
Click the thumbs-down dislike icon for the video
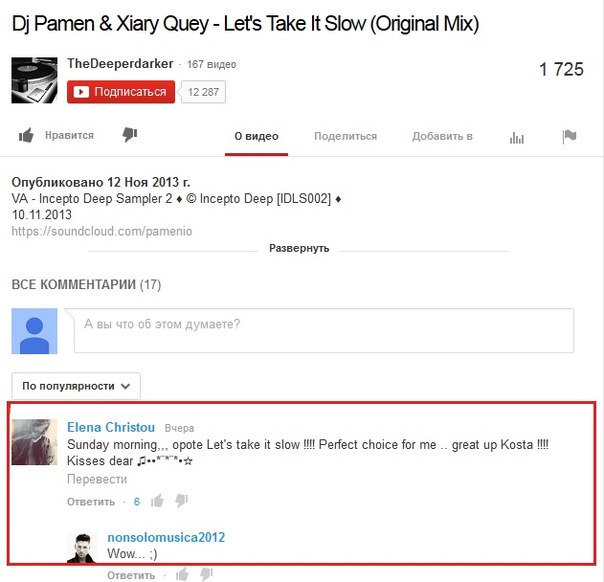click(x=130, y=135)
